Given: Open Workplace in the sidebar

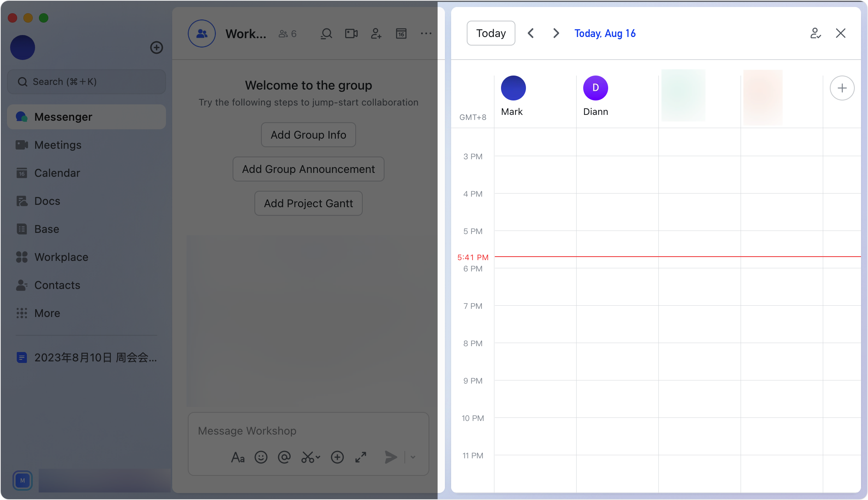Looking at the screenshot, I should tap(86, 257).
